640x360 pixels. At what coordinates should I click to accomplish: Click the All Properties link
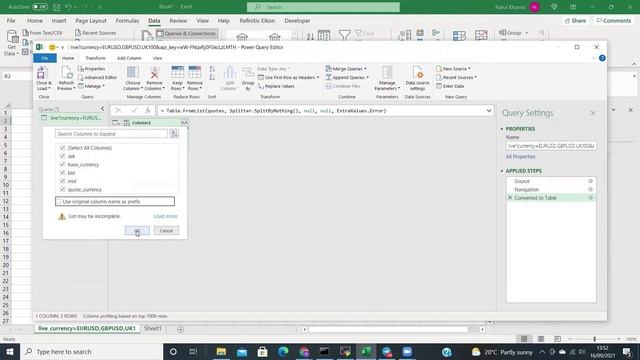tap(520, 157)
